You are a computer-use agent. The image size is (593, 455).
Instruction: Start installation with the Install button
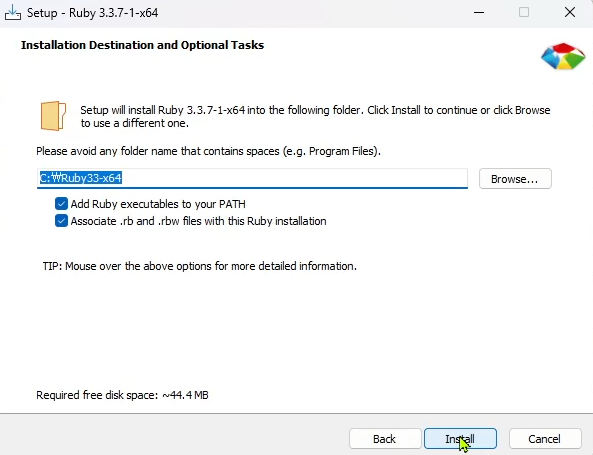tap(460, 439)
